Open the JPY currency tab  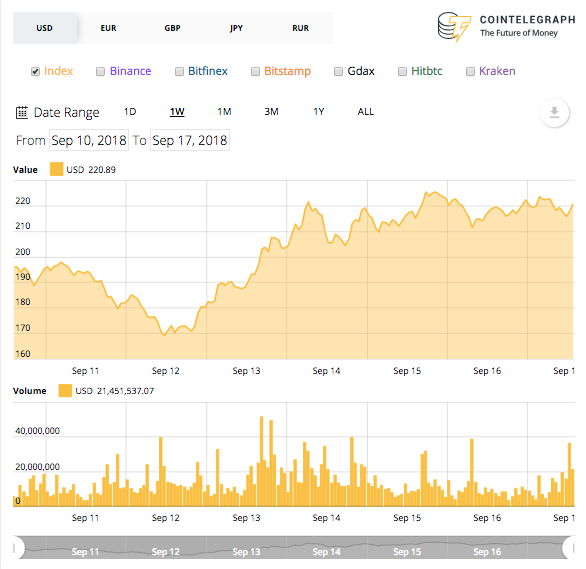pos(237,28)
